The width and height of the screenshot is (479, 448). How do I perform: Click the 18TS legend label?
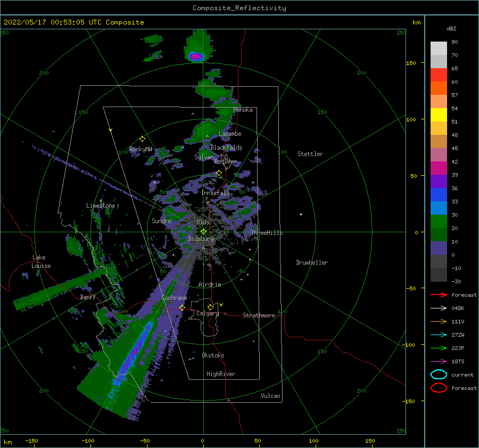point(458,362)
